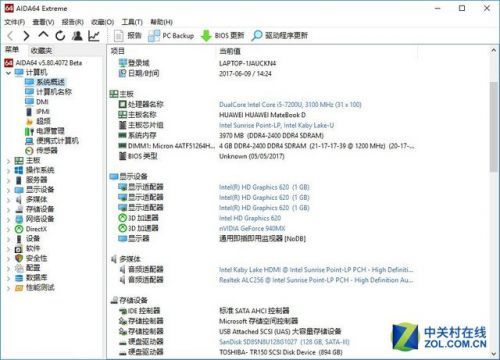The width and height of the screenshot is (500, 360).
Task: Open the Intel Sunrise Point-LP chipset link
Action: click(276, 125)
